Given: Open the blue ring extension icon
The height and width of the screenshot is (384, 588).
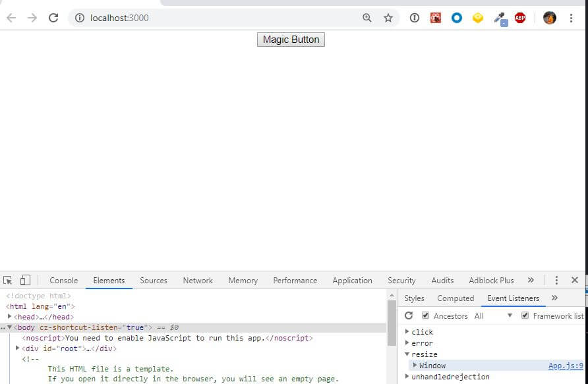Looking at the screenshot, I should (456, 18).
